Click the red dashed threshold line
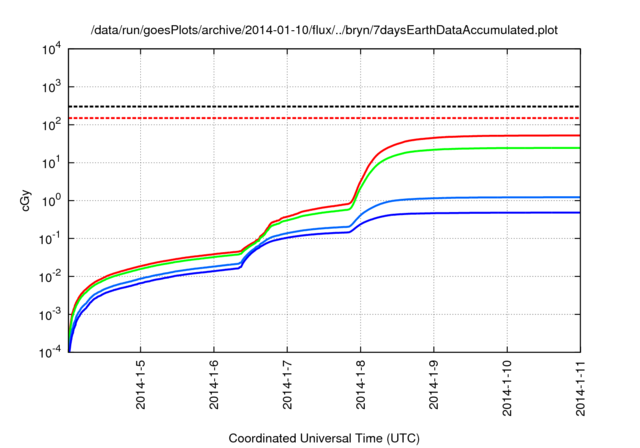The image size is (640, 448). click(324, 118)
